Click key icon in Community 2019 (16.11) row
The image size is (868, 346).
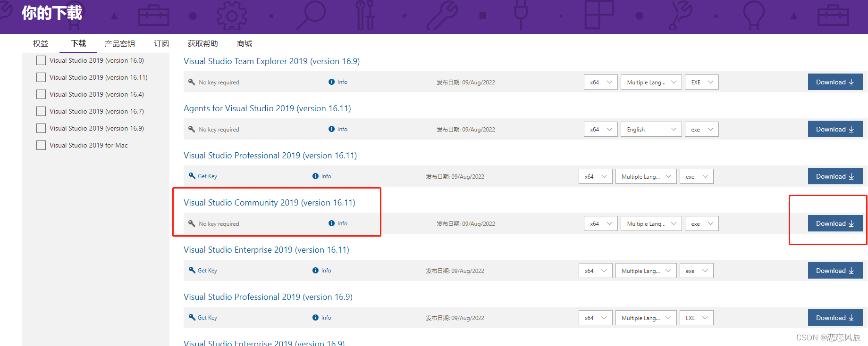192,223
